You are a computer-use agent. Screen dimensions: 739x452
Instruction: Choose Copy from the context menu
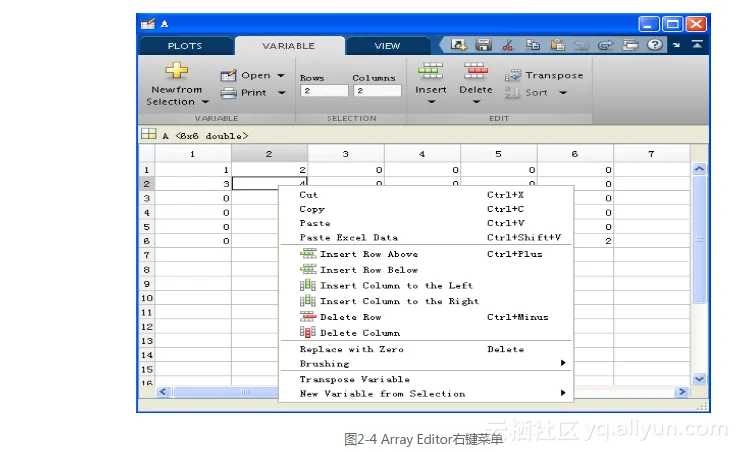(427, 209)
